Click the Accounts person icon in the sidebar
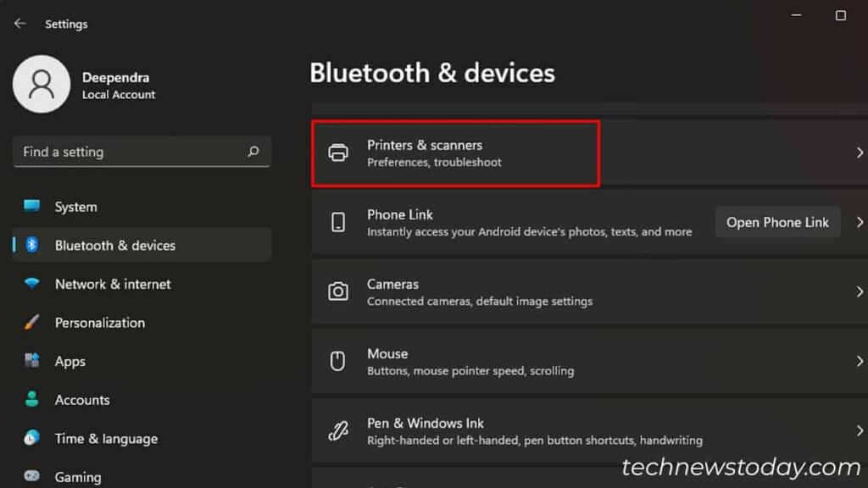Image resolution: width=868 pixels, height=488 pixels. [x=32, y=399]
